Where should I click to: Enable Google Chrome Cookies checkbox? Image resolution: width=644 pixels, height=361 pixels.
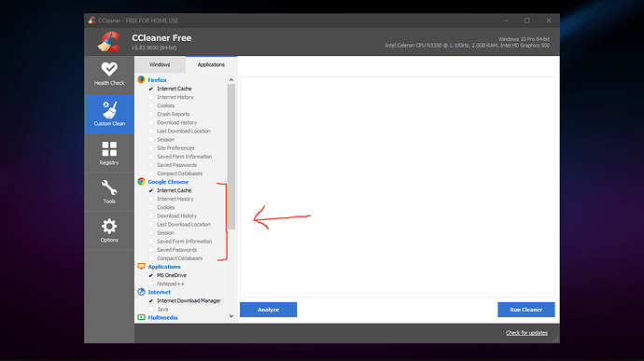[150, 207]
